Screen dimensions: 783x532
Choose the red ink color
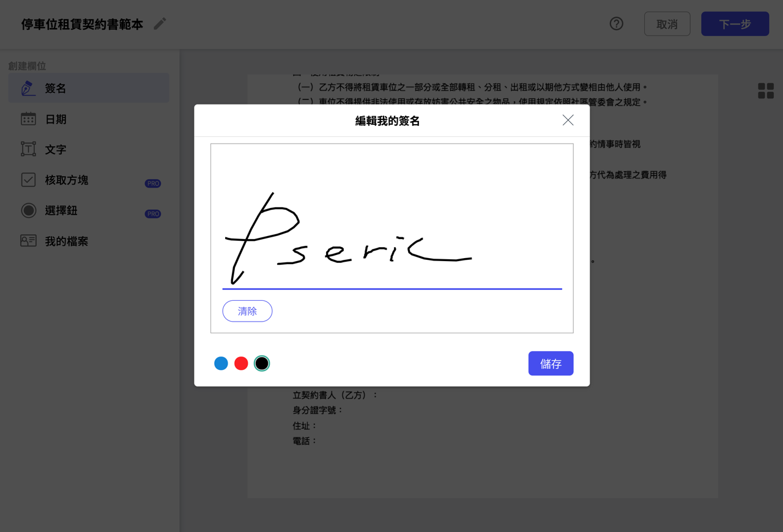pos(241,363)
